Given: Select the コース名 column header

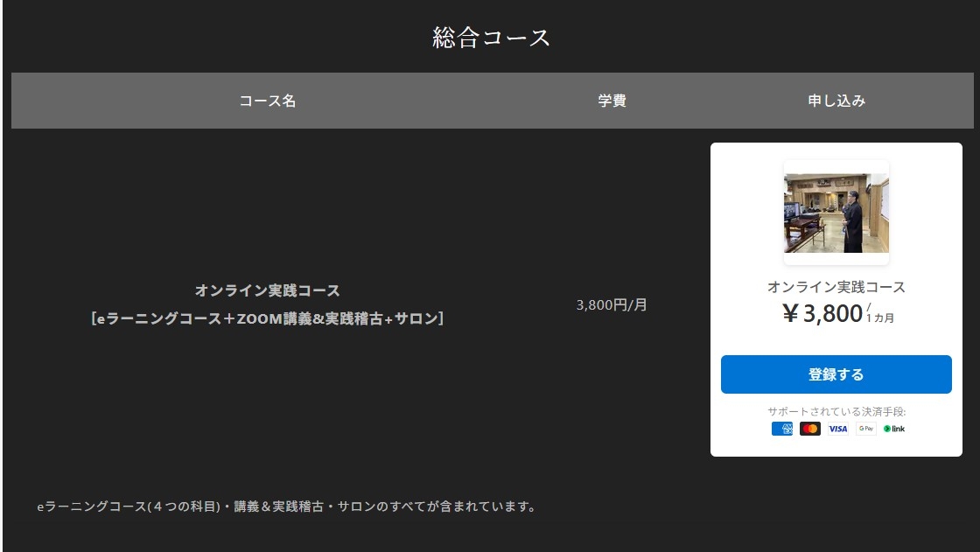Looking at the screenshot, I should pos(267,101).
